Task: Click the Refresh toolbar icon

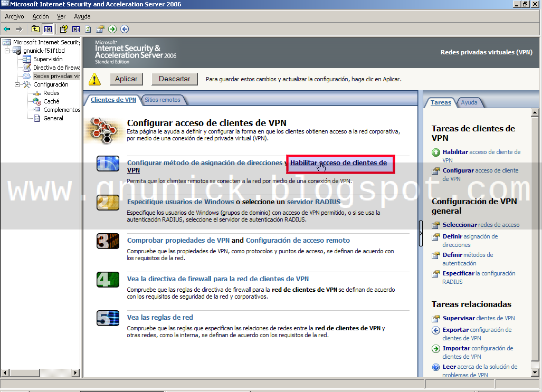Action: (88, 29)
